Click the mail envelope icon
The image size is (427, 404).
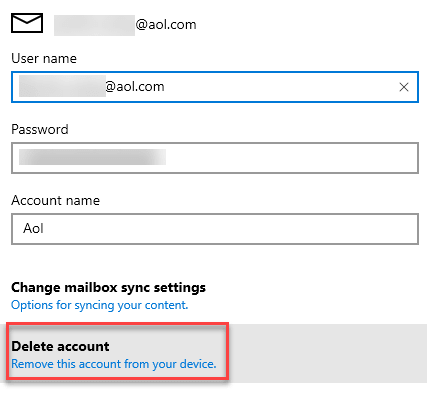point(27,23)
